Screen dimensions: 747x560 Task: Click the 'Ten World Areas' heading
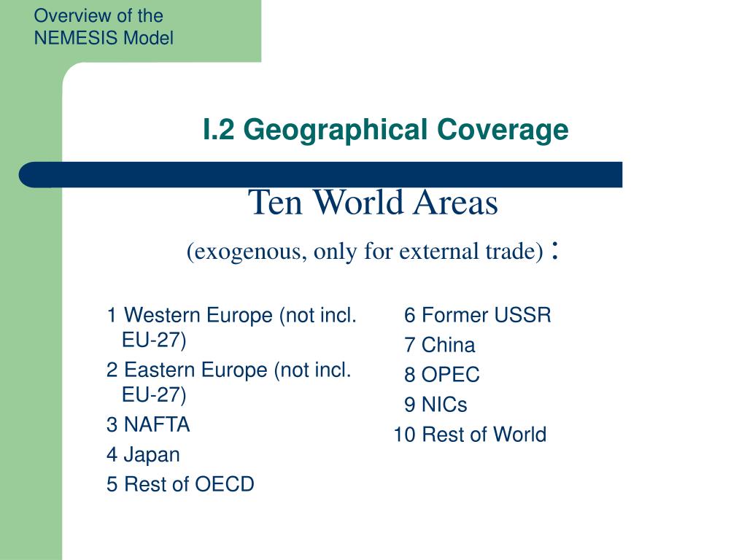pyautogui.click(x=373, y=203)
